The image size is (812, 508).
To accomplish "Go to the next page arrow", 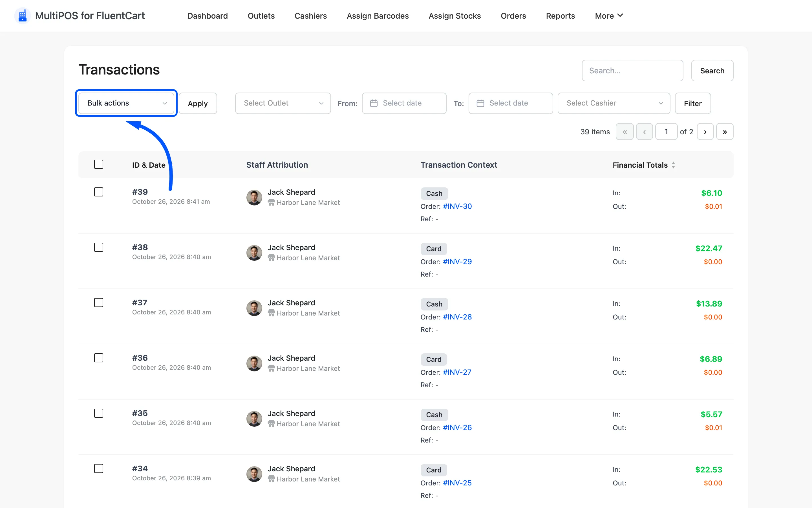I will click(x=705, y=132).
